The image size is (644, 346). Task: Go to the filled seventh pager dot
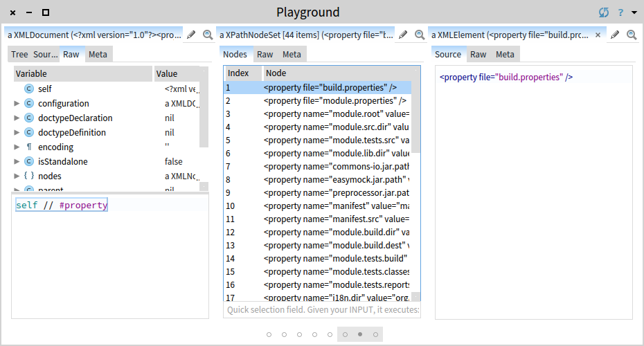[x=360, y=334]
